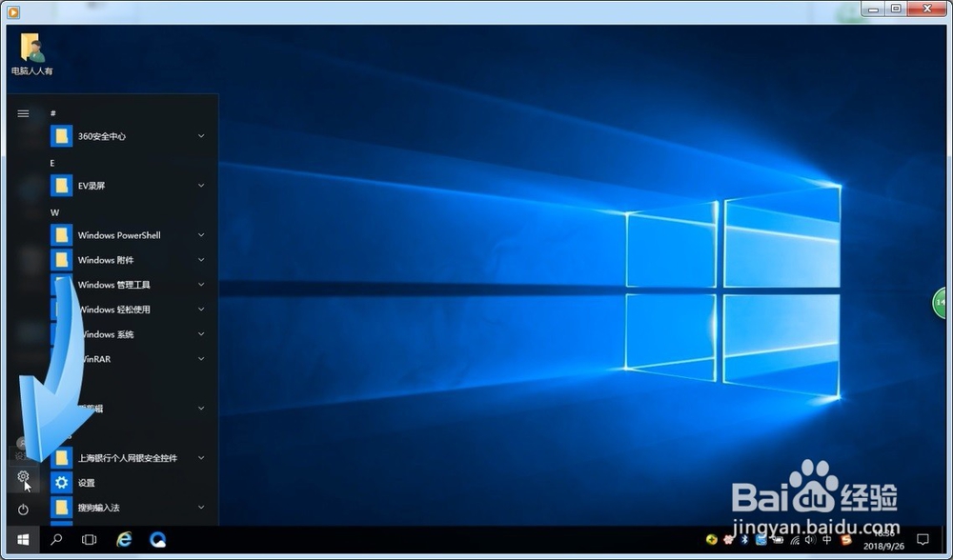Viewport: 953px width, 560px height.
Task: Click the Sogou S input method tray icon
Action: [x=846, y=539]
